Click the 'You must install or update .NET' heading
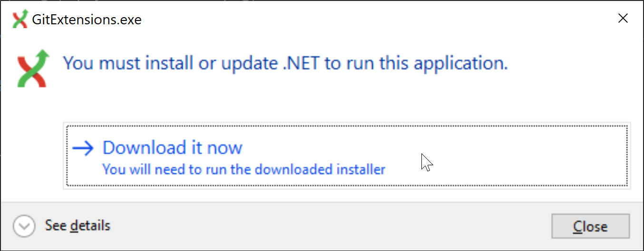The width and height of the screenshot is (644, 251). coord(285,63)
